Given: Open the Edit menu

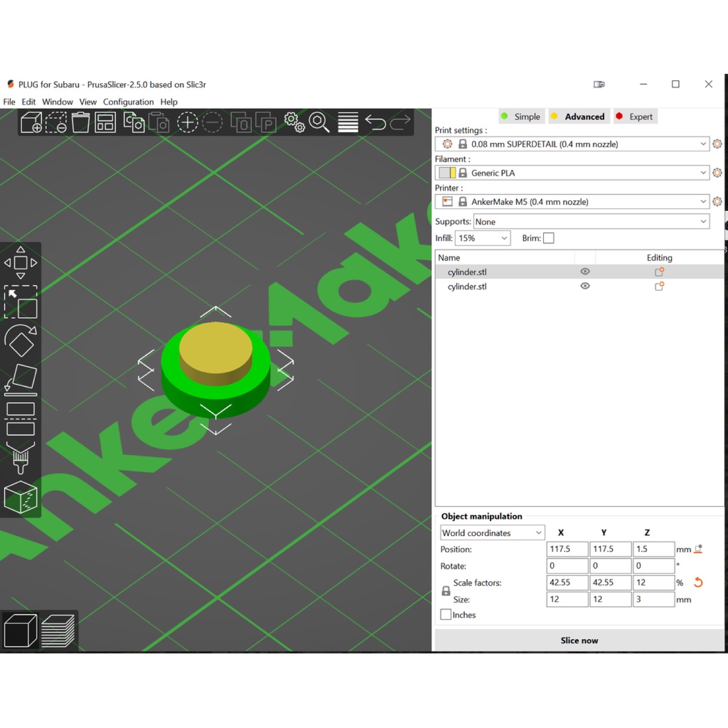Looking at the screenshot, I should pos(29,102).
